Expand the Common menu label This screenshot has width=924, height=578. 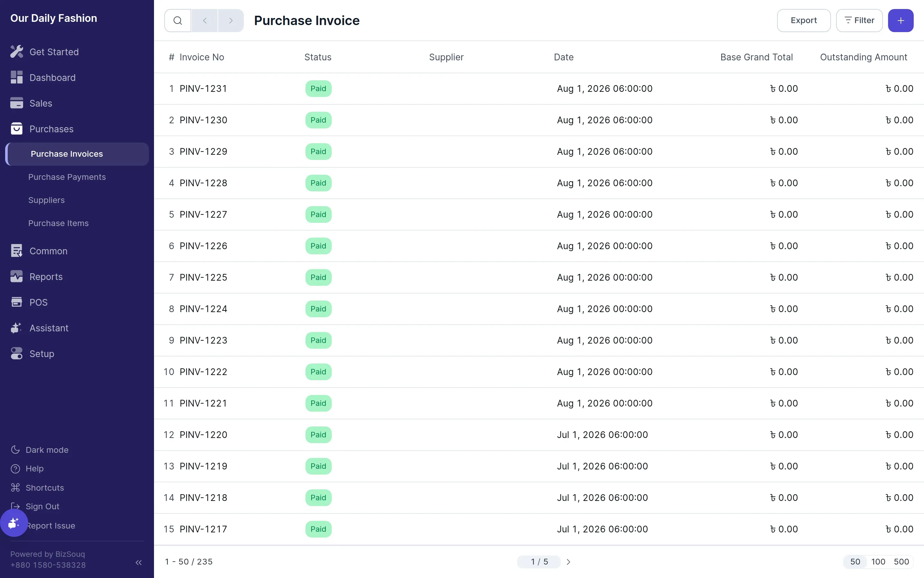(x=48, y=251)
